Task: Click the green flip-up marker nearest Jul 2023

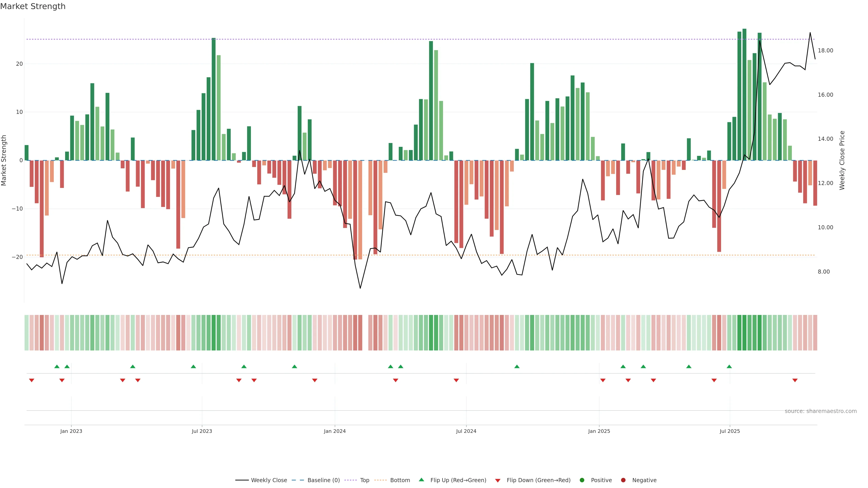Action: click(193, 366)
